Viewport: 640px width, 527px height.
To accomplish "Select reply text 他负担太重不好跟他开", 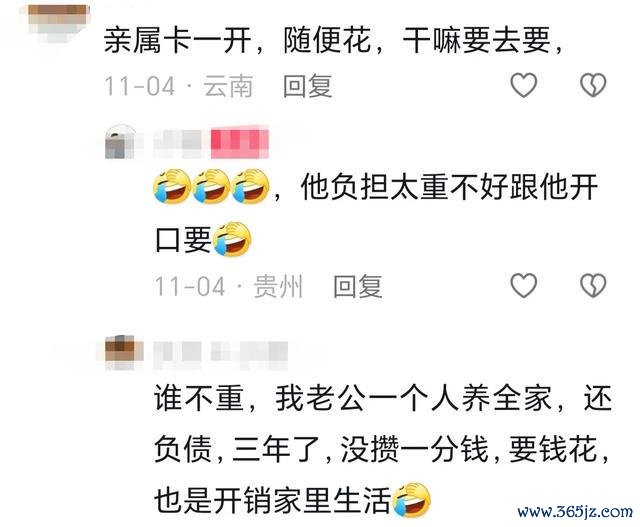I will [449, 187].
